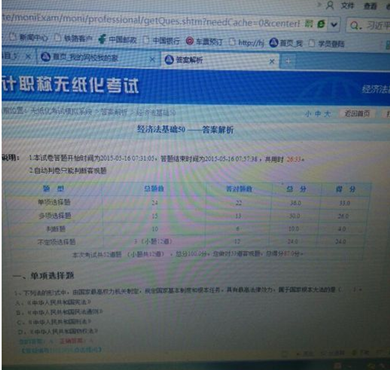Click the 单项选择题 row label
390x370 pixels.
(54, 202)
